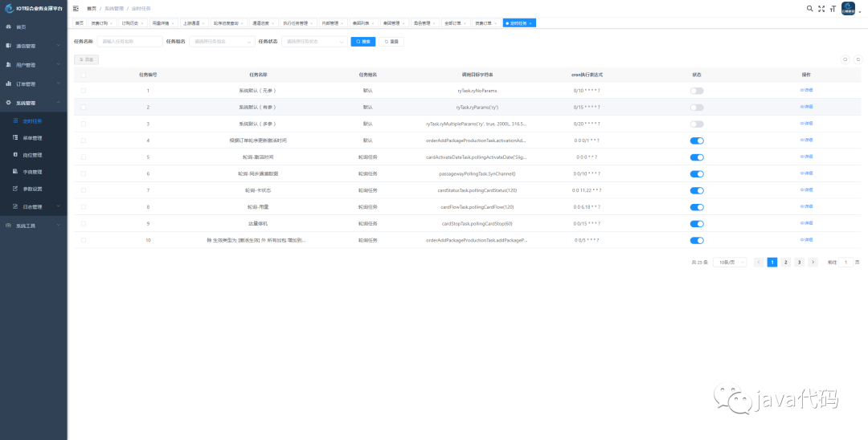Screen dimensions: 868x440
Task: Click the ryTask.ryNoParams cell
Action: coord(477,91)
